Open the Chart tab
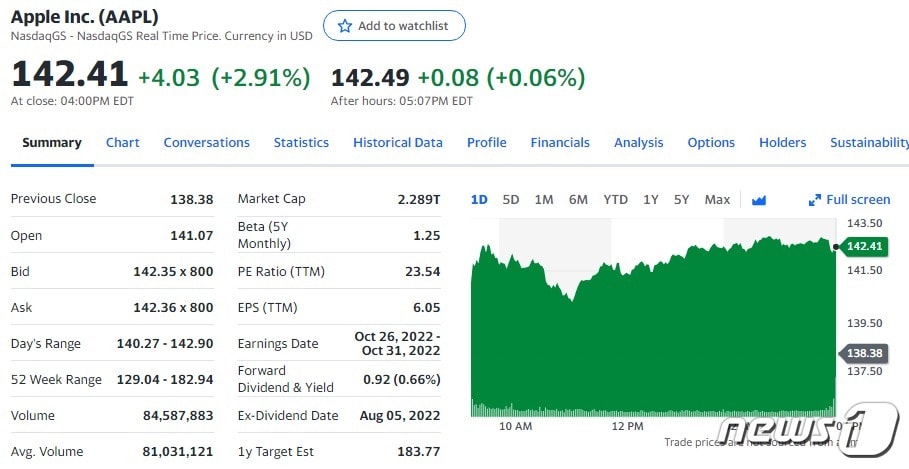The width and height of the screenshot is (909, 469). tap(123, 143)
